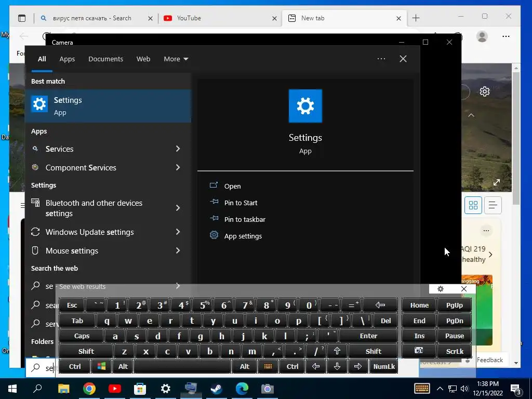Open a new Edge tab with plus
Image resolution: width=532 pixels, height=399 pixels.
pos(416,18)
